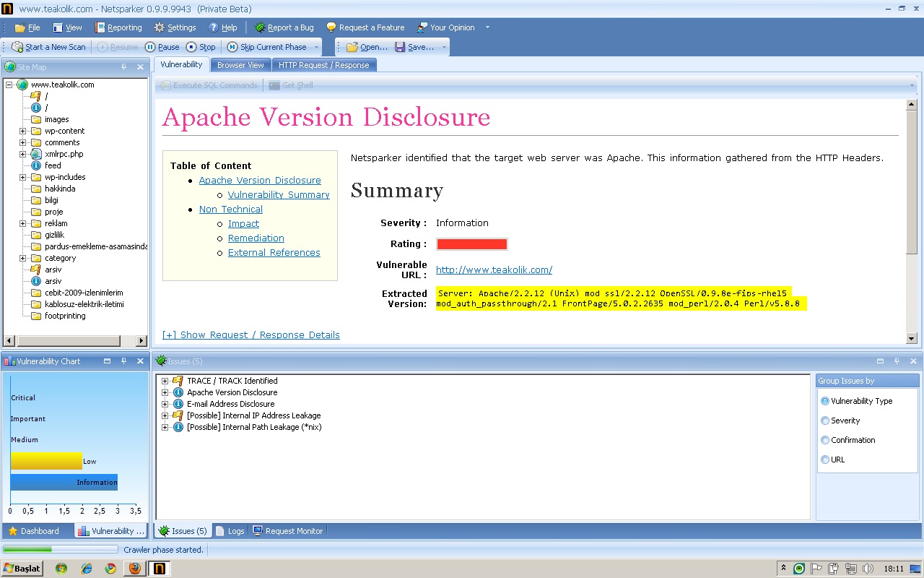The image size is (924, 578).
Task: Select the hakkinda folder
Action: [x=60, y=189]
